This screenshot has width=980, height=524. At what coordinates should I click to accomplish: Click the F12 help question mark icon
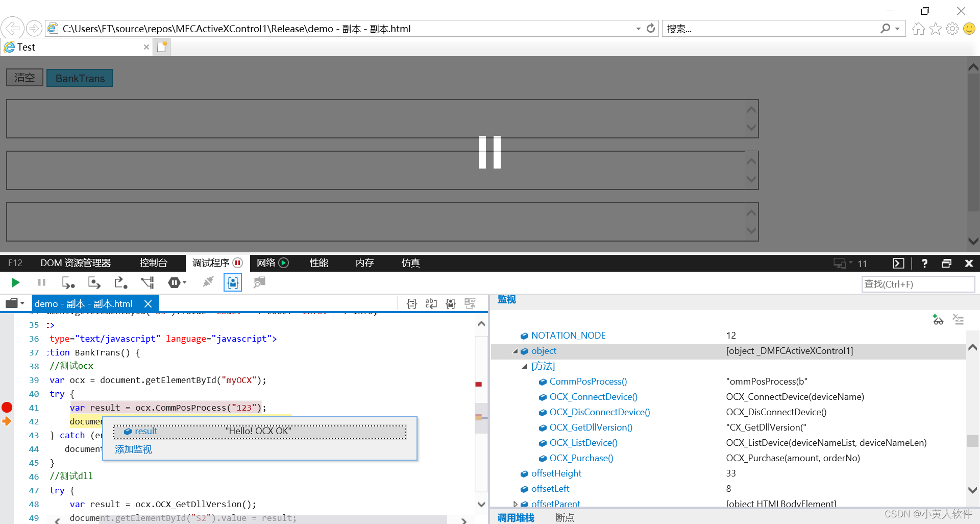coord(924,264)
